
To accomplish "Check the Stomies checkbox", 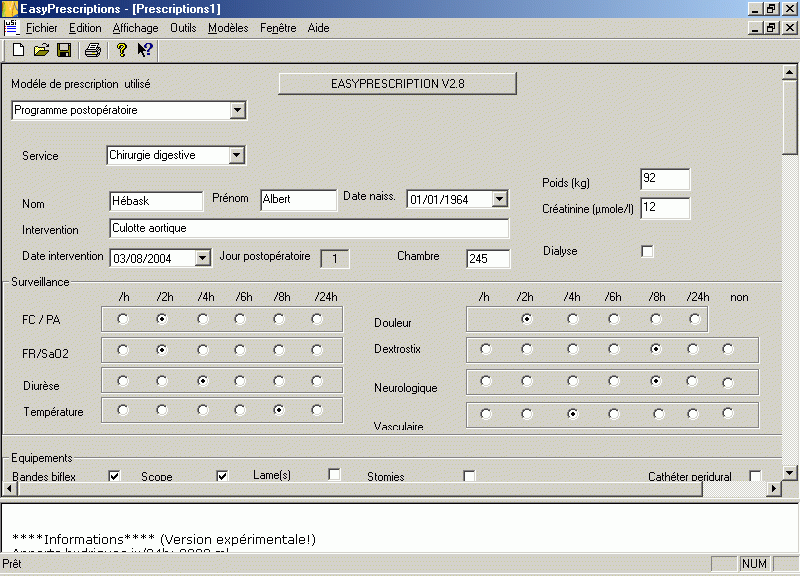I will (469, 476).
